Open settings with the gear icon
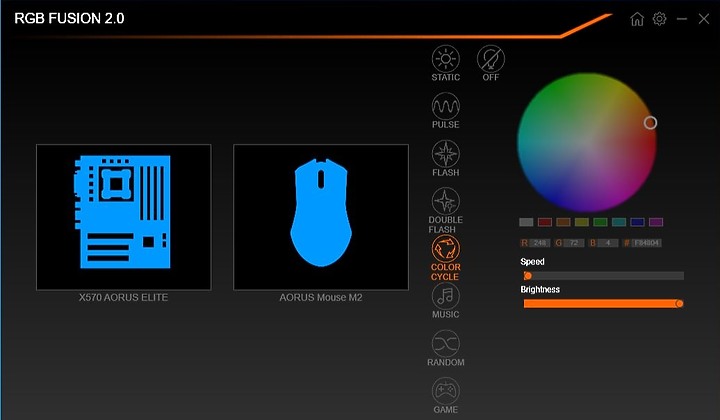The width and height of the screenshot is (720, 420). pyautogui.click(x=659, y=19)
